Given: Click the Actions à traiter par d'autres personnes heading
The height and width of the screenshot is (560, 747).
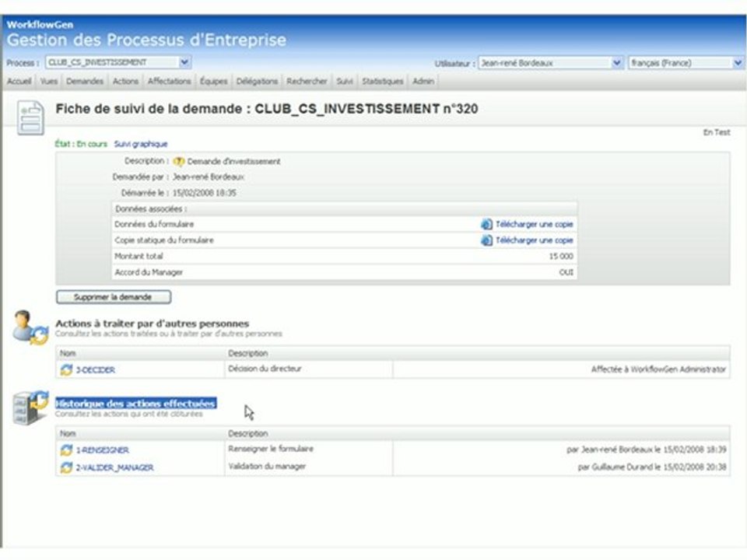Looking at the screenshot, I should [x=152, y=324].
